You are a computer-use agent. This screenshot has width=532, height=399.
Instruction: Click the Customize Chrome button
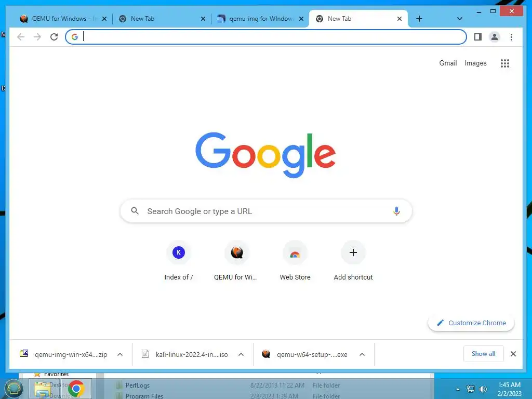click(471, 323)
